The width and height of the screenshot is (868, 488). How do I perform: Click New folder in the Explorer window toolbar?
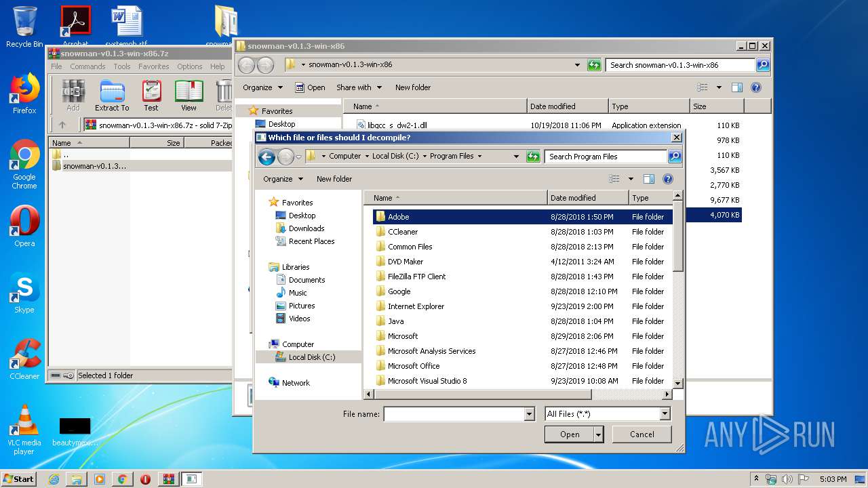(x=413, y=87)
